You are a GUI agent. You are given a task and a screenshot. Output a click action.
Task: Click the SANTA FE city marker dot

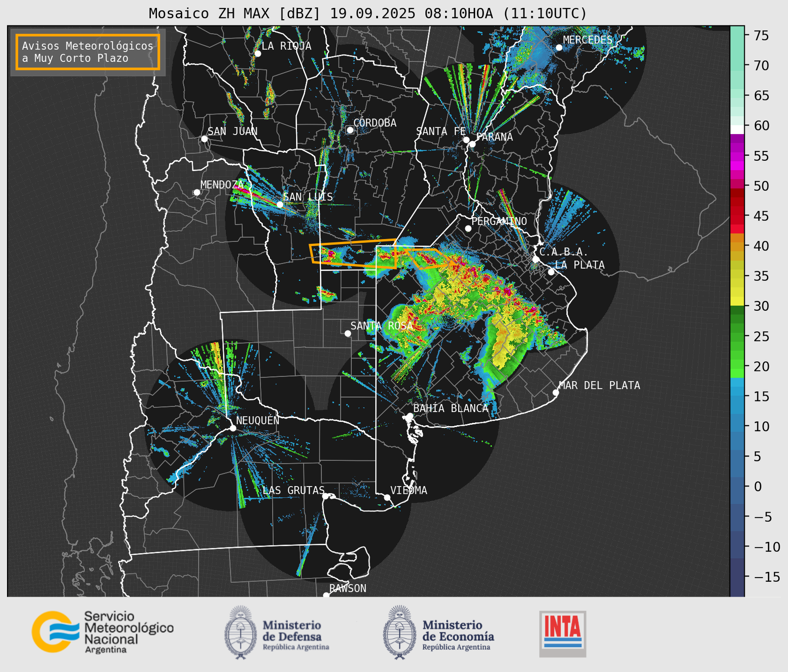click(466, 140)
